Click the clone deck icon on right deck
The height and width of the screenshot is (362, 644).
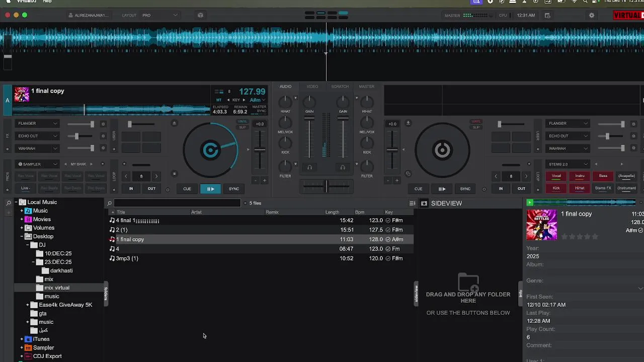[x=408, y=174]
